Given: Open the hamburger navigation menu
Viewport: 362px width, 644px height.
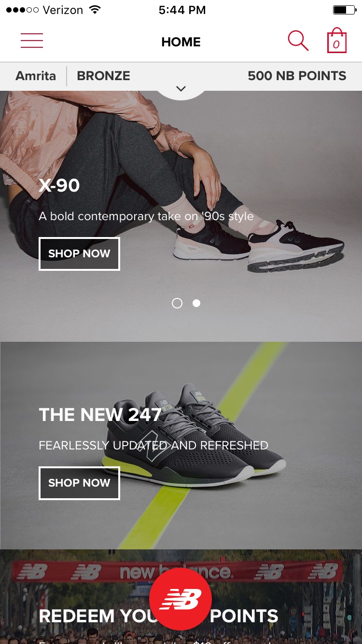Looking at the screenshot, I should coord(32,41).
